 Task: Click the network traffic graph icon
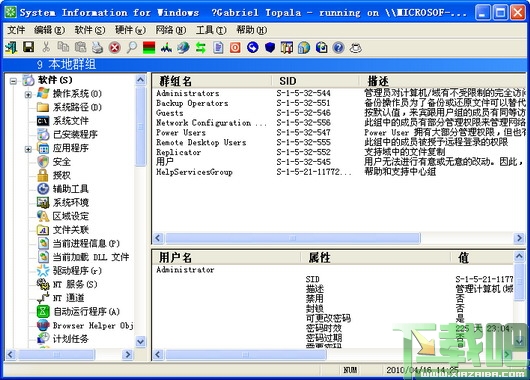166,48
